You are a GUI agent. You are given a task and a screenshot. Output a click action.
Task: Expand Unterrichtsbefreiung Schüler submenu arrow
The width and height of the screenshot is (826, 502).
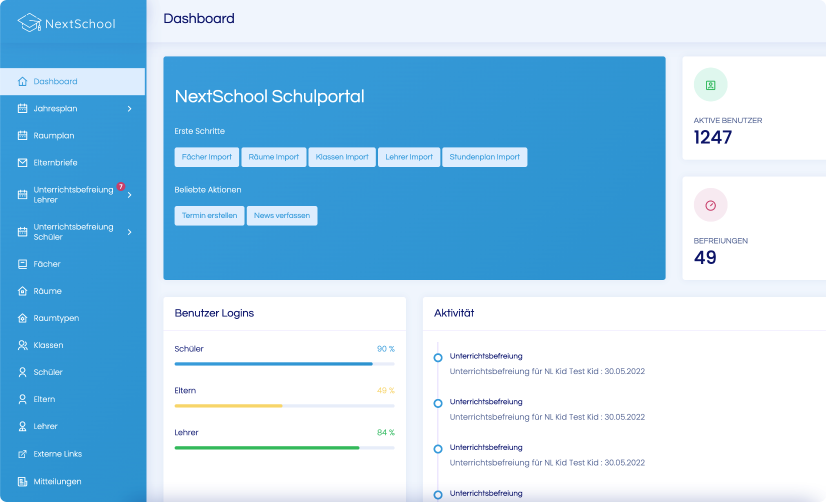(x=129, y=232)
